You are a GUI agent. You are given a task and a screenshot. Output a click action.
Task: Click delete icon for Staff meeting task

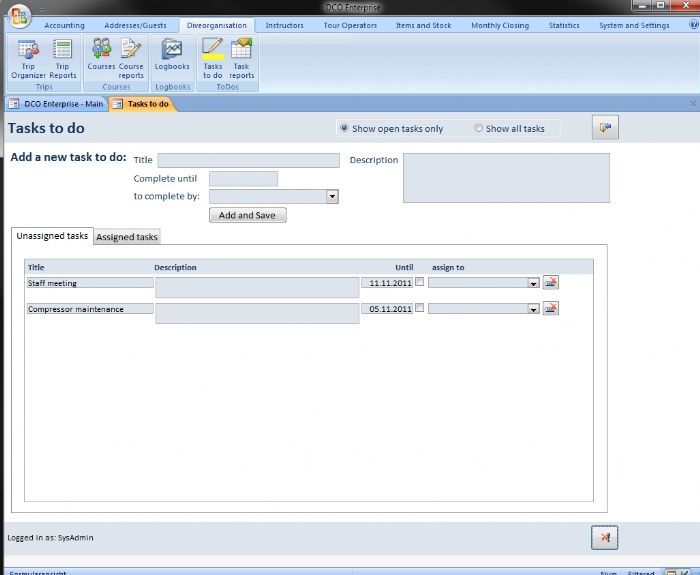coord(550,283)
